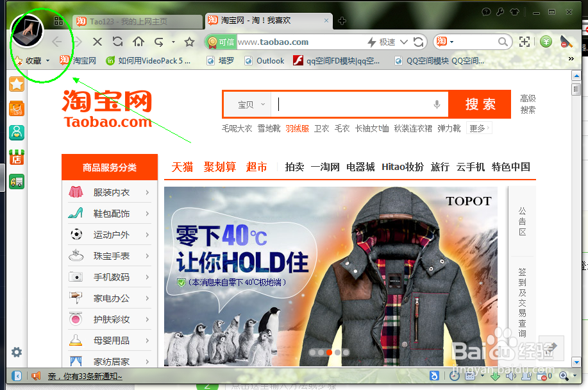
Task: Go forward with the forward arrow
Action: tap(77, 42)
